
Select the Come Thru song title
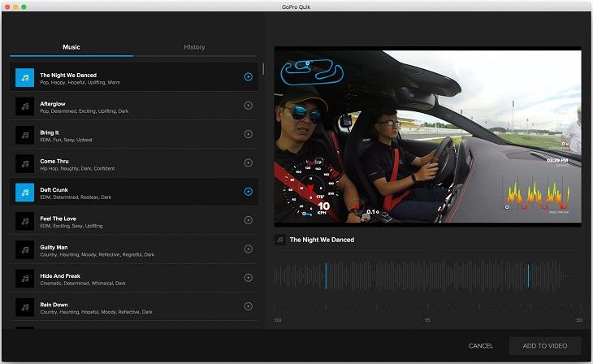coord(54,161)
